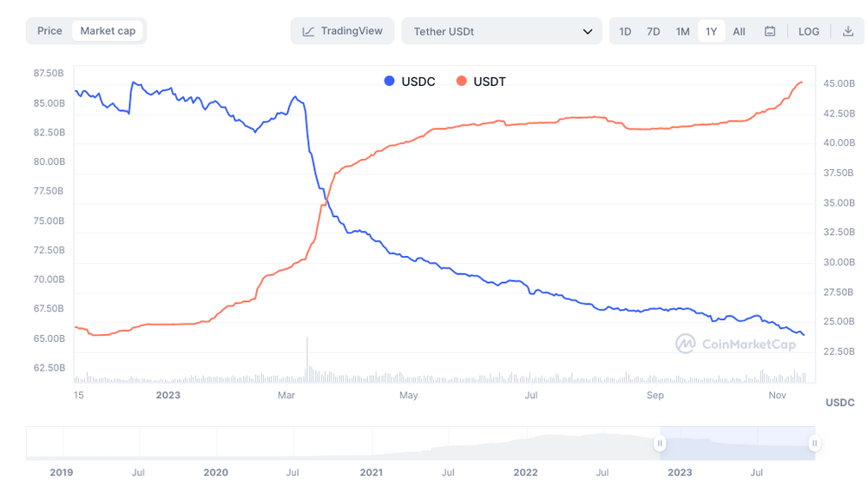Click the TradingView chart line icon

(308, 31)
